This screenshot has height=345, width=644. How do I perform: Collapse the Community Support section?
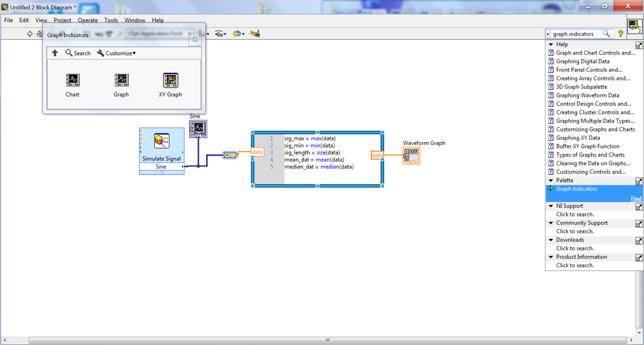click(x=551, y=223)
